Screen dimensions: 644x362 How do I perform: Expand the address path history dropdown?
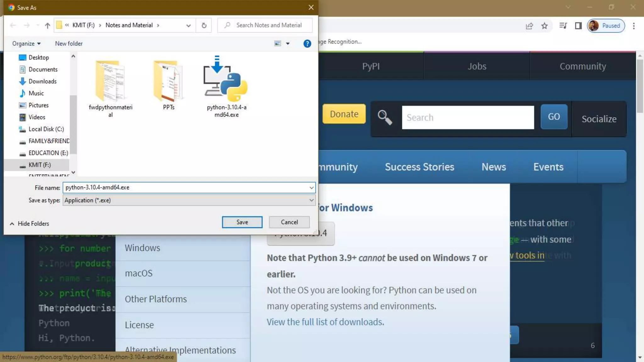coord(188,25)
